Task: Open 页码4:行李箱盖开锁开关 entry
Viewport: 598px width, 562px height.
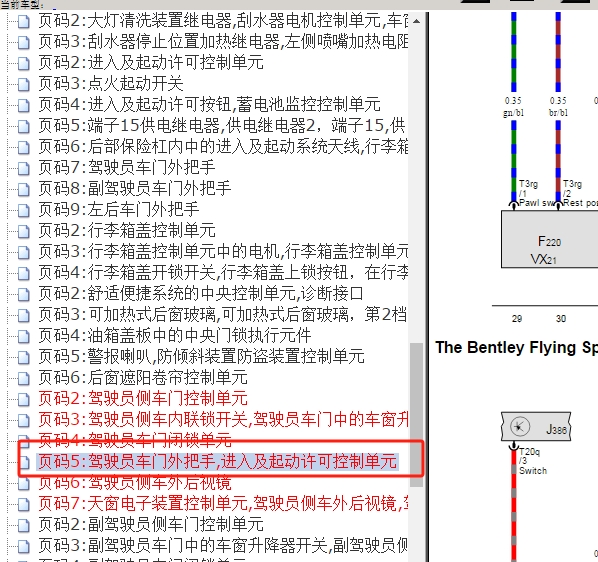Action: (223, 272)
